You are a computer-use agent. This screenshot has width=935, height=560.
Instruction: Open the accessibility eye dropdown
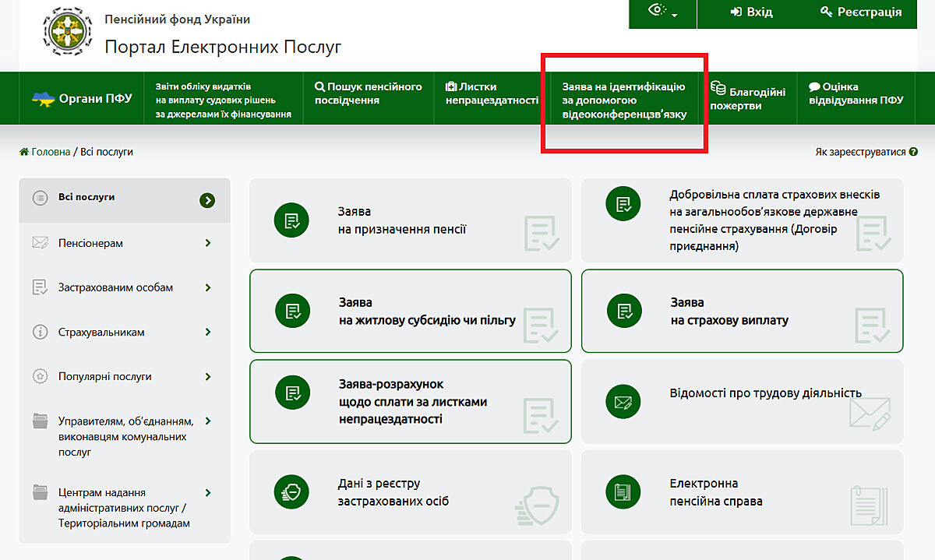point(662,12)
